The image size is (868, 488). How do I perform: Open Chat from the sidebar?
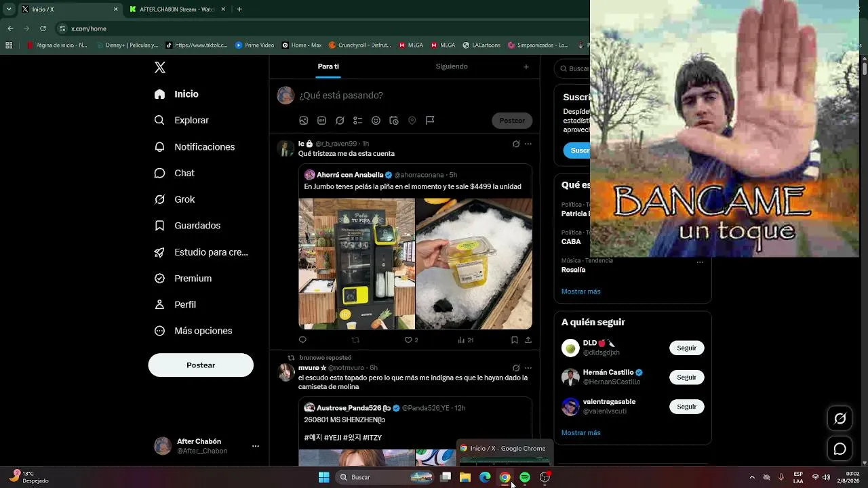(174, 173)
